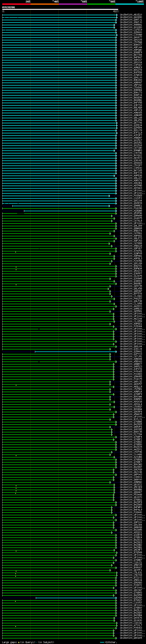Viewport: 146px width, 644px height.
Task: Open hit UniRef100_Q42690
Action: [x=131, y=17]
